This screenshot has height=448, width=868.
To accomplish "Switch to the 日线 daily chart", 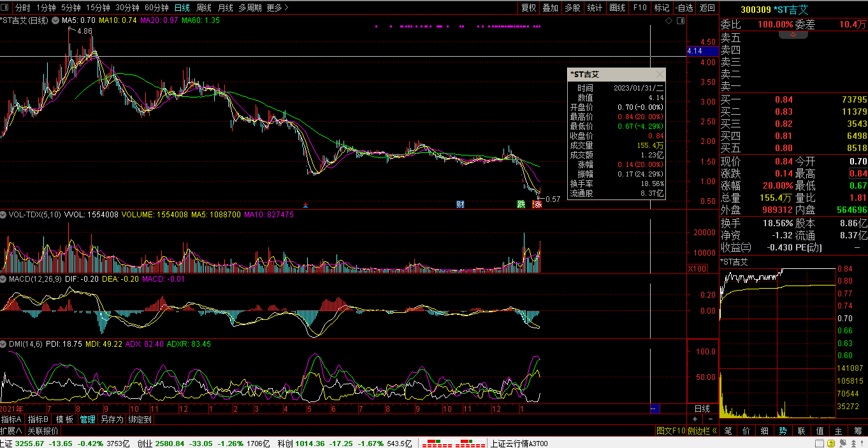I will (182, 8).
